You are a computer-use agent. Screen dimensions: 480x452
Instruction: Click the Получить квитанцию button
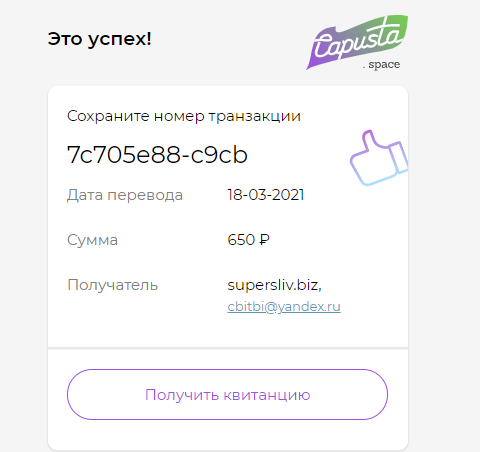[227, 394]
